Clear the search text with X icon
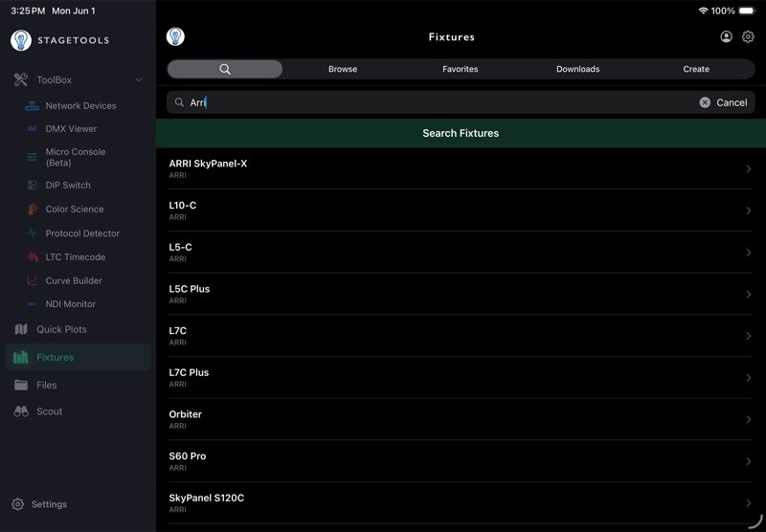Image resolution: width=766 pixels, height=532 pixels. coord(705,102)
